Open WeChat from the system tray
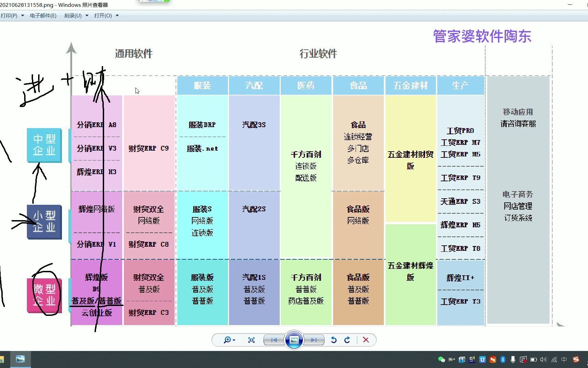The width and height of the screenshot is (588, 368). [x=441, y=359]
